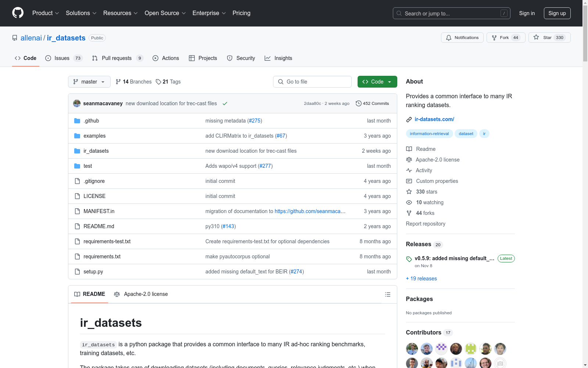Open the Insights tab
Image resolution: width=588 pixels, height=368 pixels.
(x=279, y=58)
